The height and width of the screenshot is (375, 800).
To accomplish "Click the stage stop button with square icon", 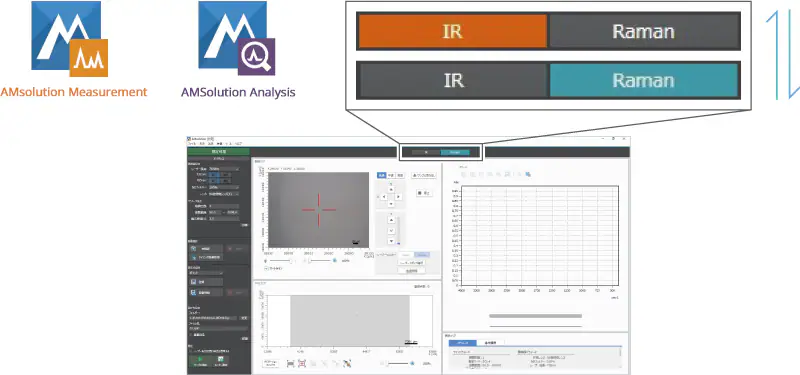I will (x=423, y=193).
